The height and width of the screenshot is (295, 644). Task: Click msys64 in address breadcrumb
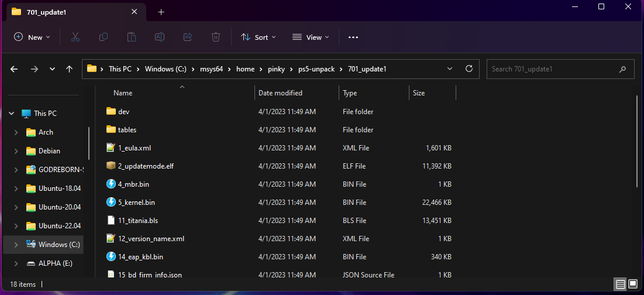211,69
